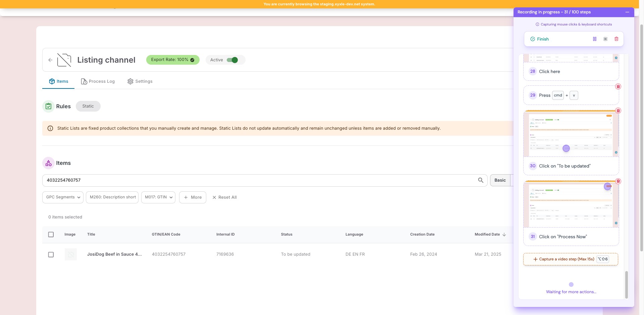
Task: Click the search magnifier icon in Items
Action: pyautogui.click(x=480, y=180)
